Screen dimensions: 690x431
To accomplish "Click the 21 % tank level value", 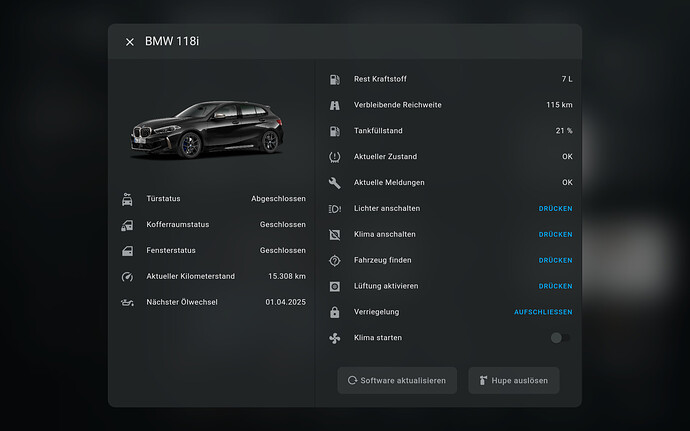I will click(x=564, y=131).
